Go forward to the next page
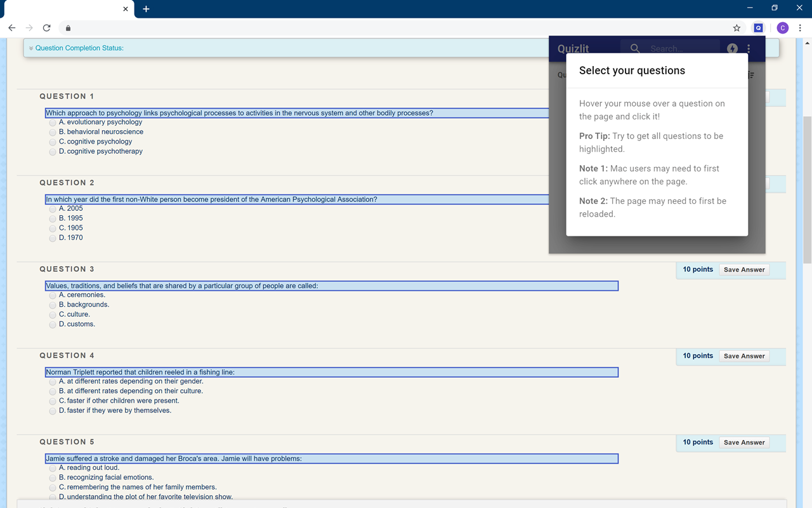Viewport: 812px width, 508px height. click(x=29, y=28)
